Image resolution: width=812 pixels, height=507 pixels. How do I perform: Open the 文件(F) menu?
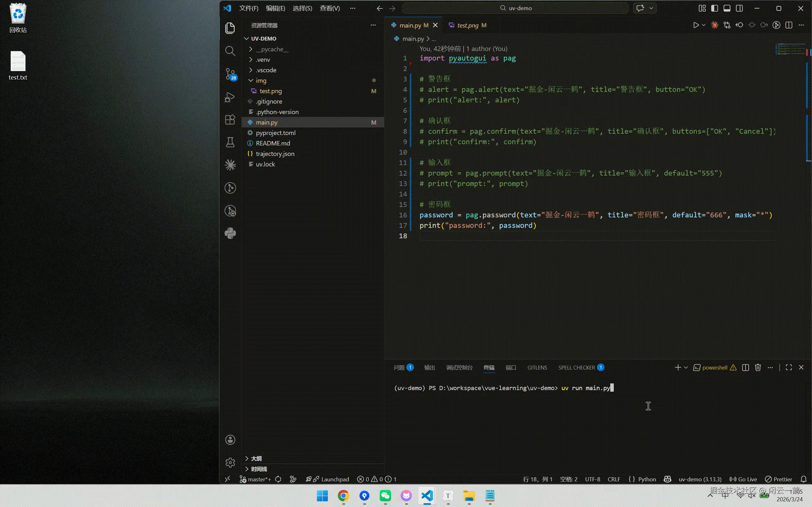[249, 8]
